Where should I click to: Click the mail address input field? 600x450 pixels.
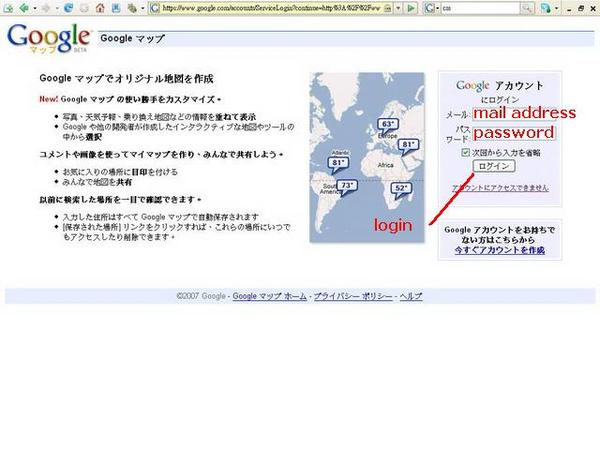tap(514, 114)
